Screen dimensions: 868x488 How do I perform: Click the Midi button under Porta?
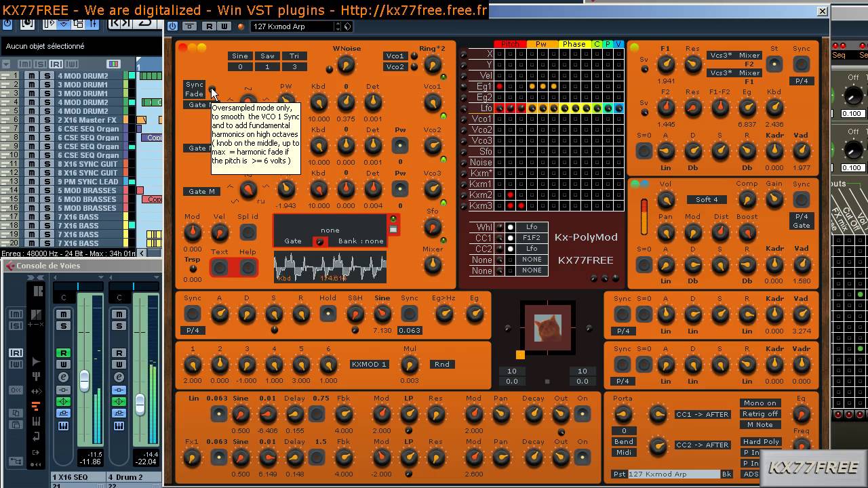pyautogui.click(x=624, y=453)
